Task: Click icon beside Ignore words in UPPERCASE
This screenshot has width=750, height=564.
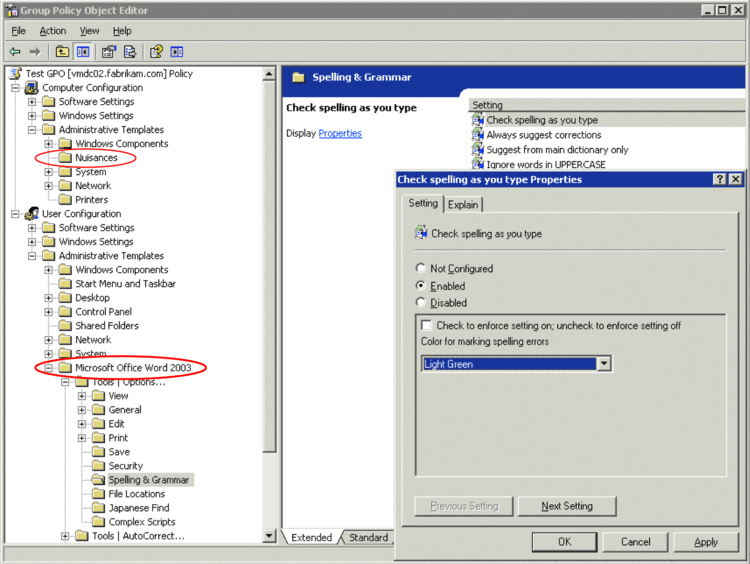Action: coord(478,164)
